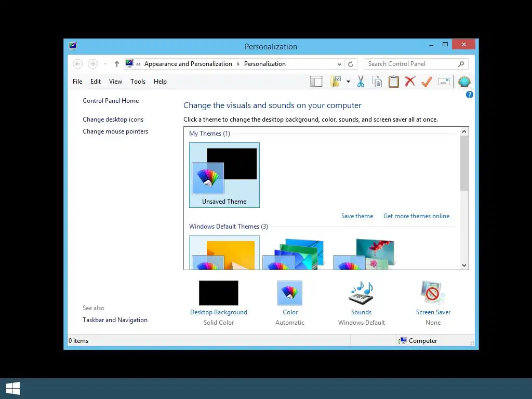Image resolution: width=532 pixels, height=399 pixels.
Task: Maximize the Personalization window
Action: point(445,45)
